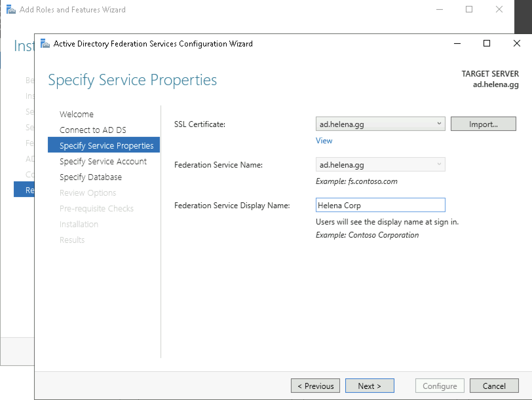The height and width of the screenshot is (400, 532).
Task: Select the Specify Service Properties step
Action: tap(106, 146)
